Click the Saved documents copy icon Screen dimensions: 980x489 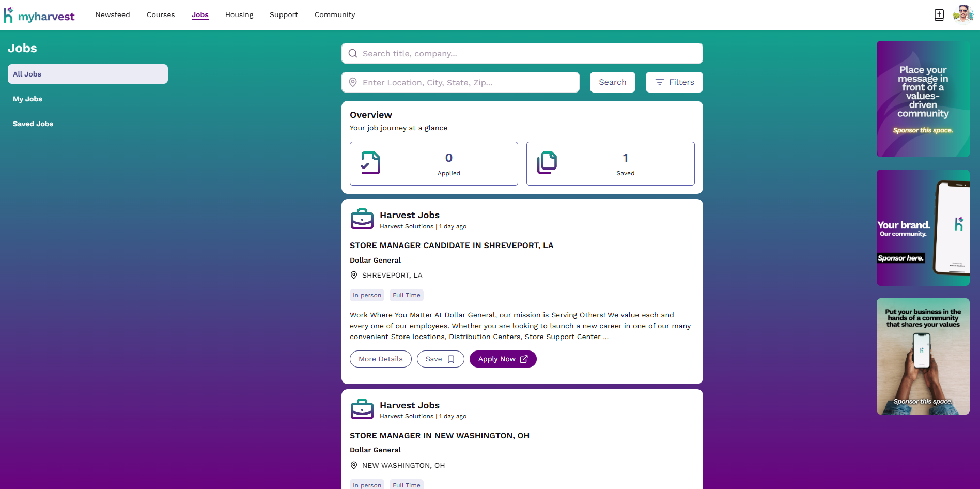[547, 163]
